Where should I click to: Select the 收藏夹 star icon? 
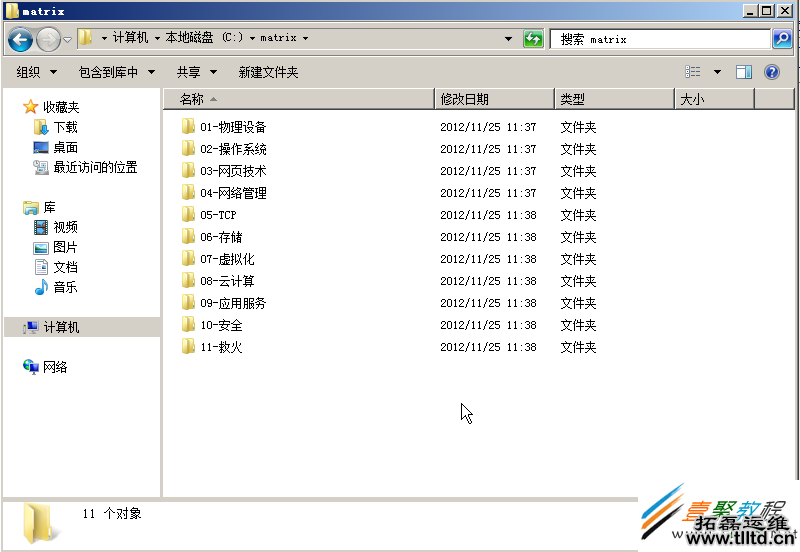click(x=31, y=107)
